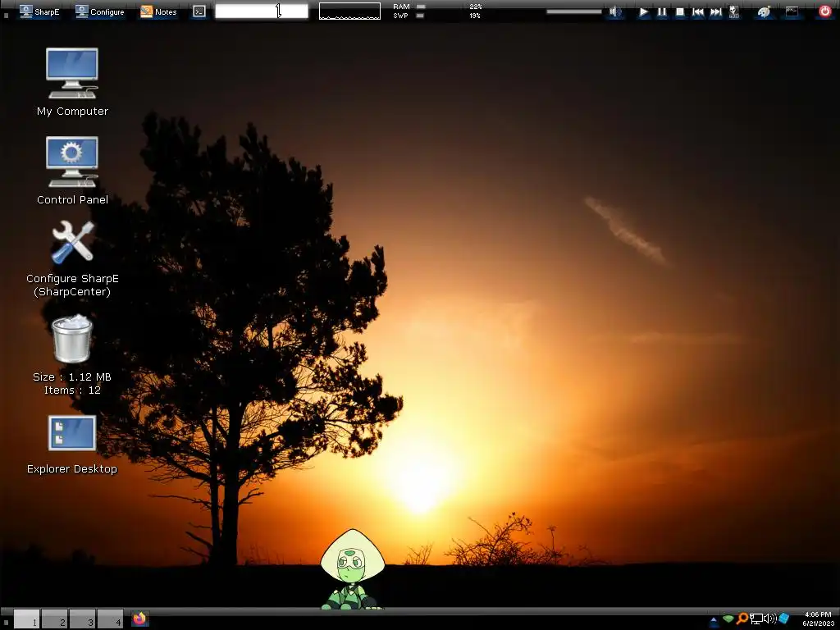Click the orange magnifier tray icon
Image resolution: width=840 pixels, height=630 pixels.
(x=742, y=619)
